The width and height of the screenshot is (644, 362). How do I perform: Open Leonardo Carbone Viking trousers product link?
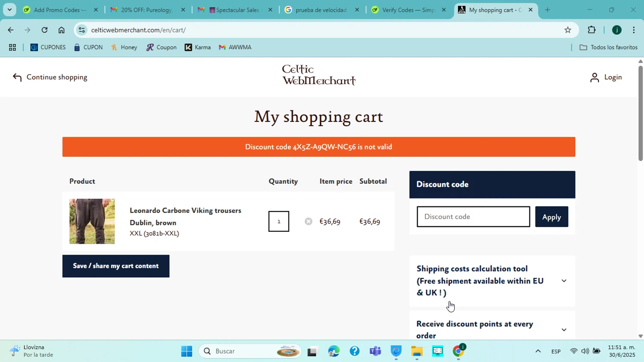click(185, 216)
